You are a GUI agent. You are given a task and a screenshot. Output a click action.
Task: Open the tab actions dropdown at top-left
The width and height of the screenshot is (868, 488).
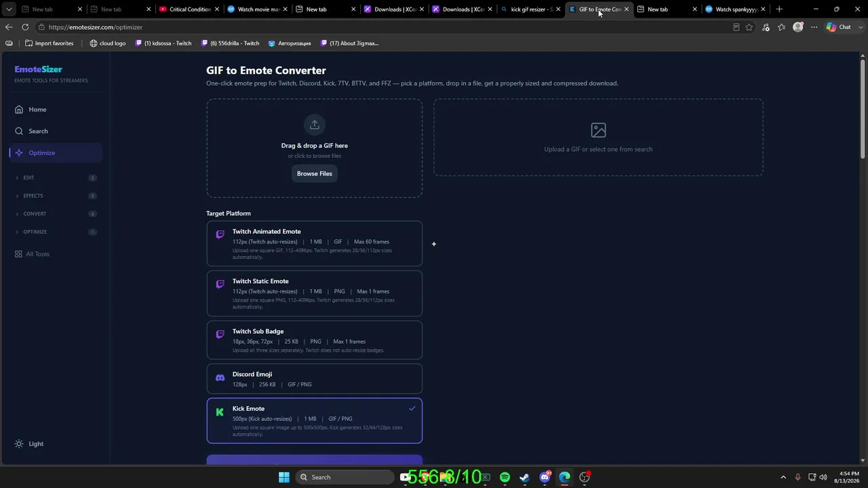pos(9,9)
